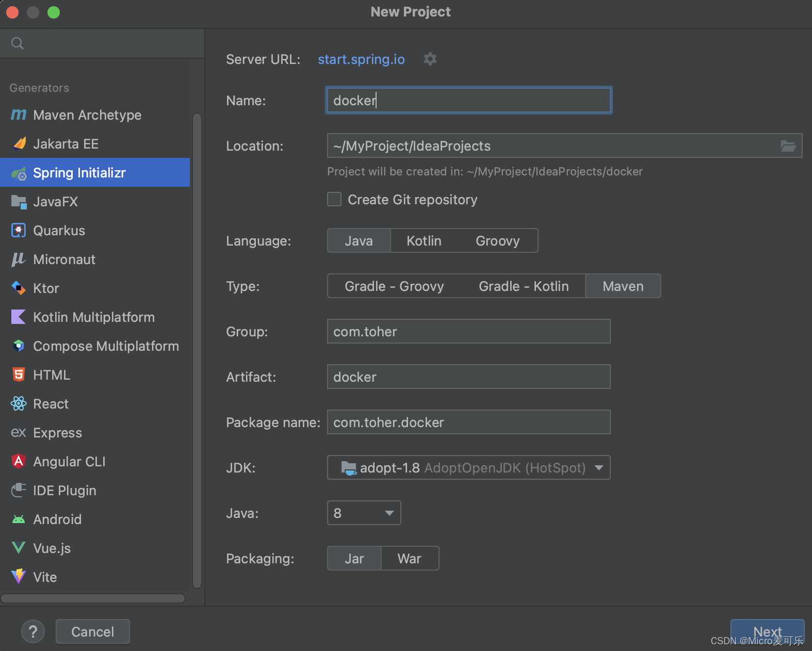Open help with question mark button

[x=33, y=631]
